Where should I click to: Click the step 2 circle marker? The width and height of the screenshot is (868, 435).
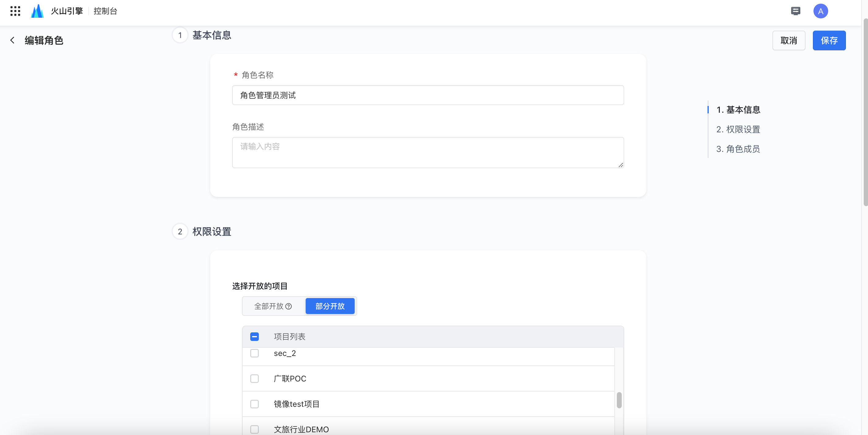click(x=180, y=232)
